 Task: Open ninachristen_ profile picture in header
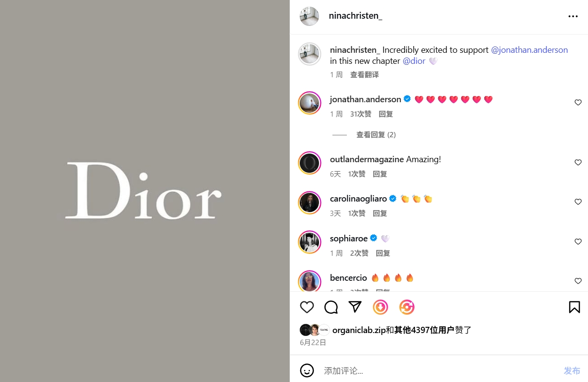coord(309,16)
